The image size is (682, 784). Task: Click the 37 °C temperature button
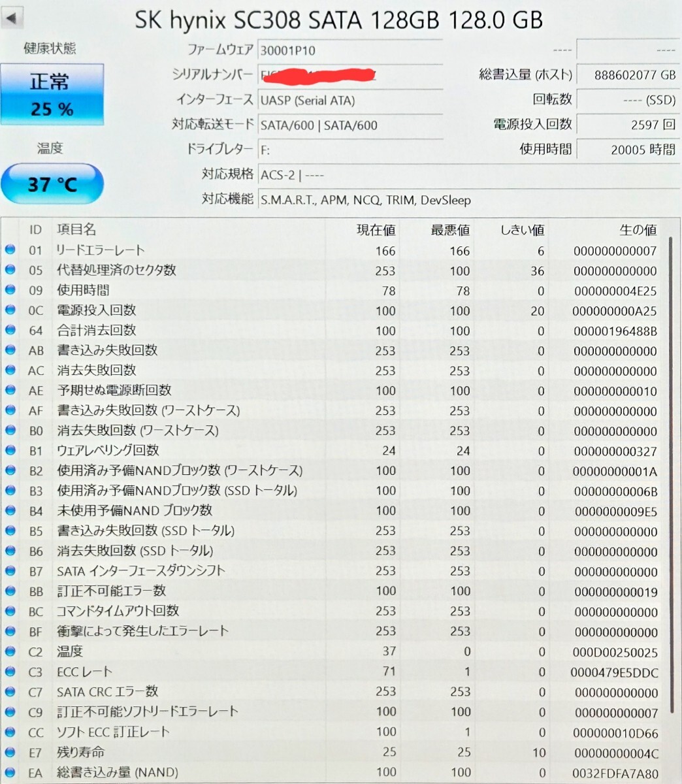[52, 184]
